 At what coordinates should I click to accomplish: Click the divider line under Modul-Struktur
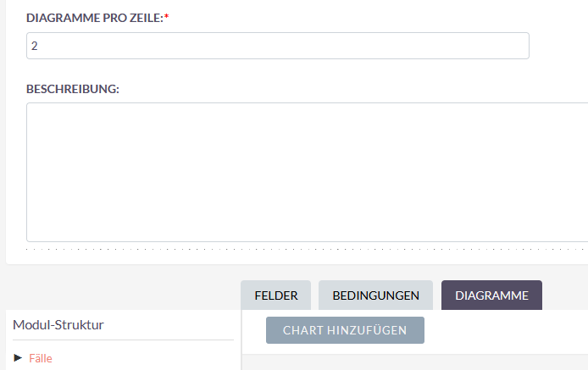coord(123,340)
